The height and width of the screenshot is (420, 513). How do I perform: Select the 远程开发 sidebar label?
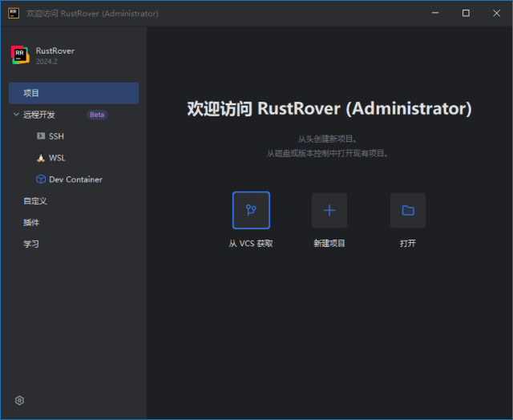(39, 115)
